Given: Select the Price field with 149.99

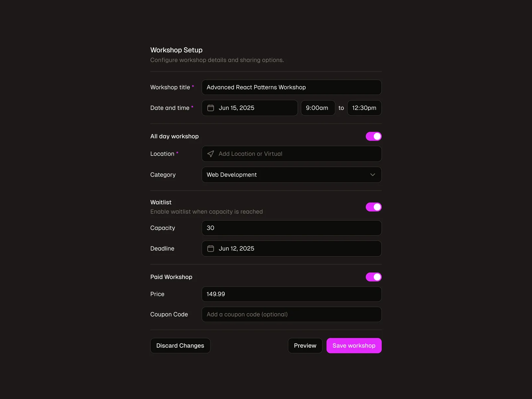Looking at the screenshot, I should coord(291,294).
